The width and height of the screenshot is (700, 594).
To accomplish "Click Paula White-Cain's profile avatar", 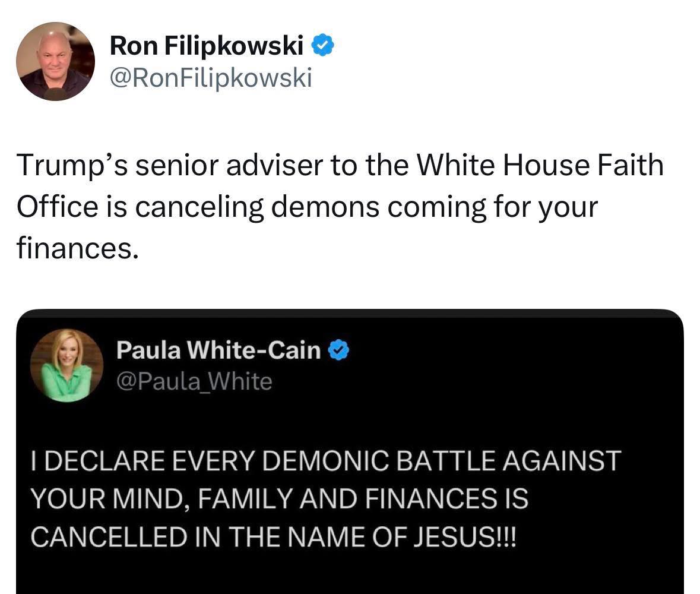I will (67, 365).
